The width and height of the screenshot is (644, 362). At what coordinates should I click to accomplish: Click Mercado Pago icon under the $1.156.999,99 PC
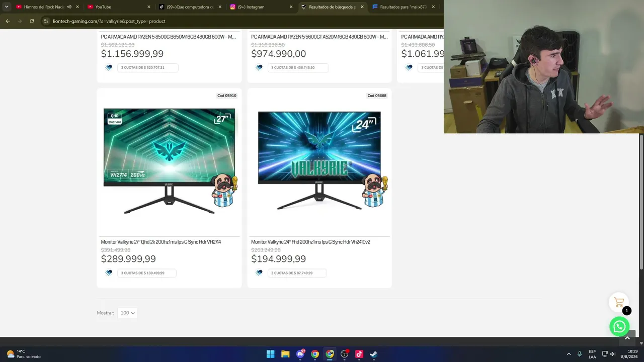click(x=109, y=67)
